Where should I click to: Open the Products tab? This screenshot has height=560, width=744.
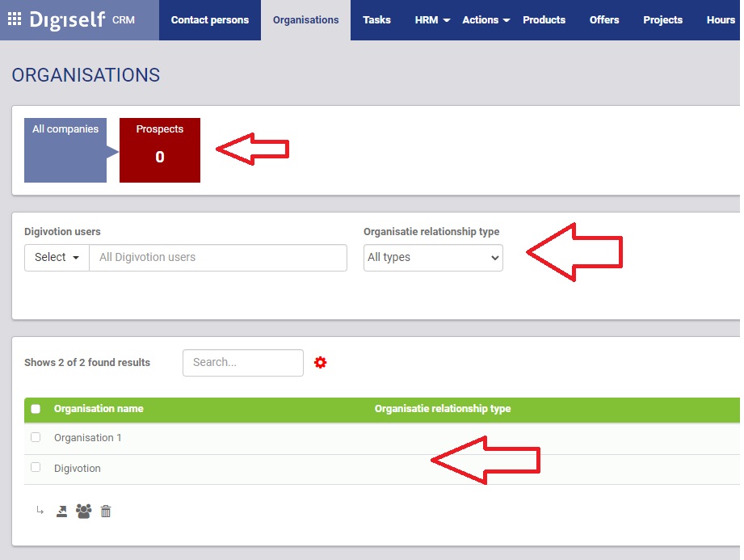(x=544, y=20)
